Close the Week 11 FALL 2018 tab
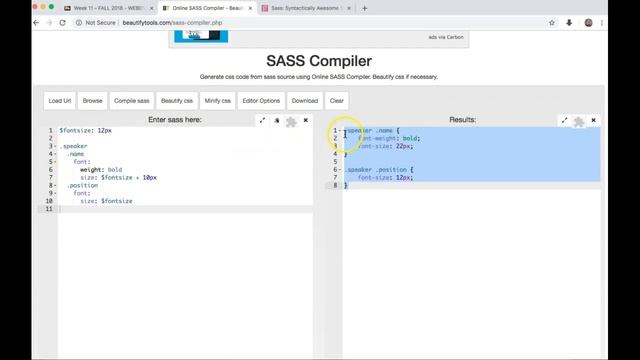Viewport: 640px width, 360px height. 151,8
